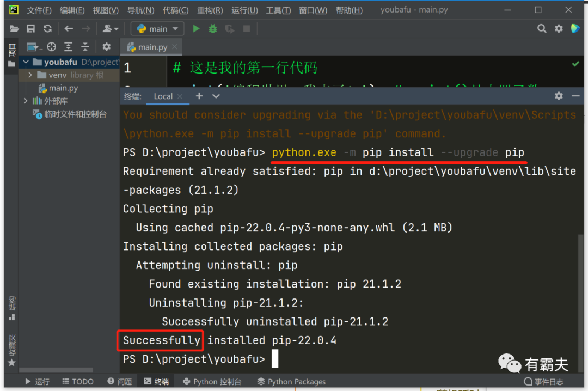Open terminal panel settings gear
Viewport: 588px width, 391px height.
[559, 96]
